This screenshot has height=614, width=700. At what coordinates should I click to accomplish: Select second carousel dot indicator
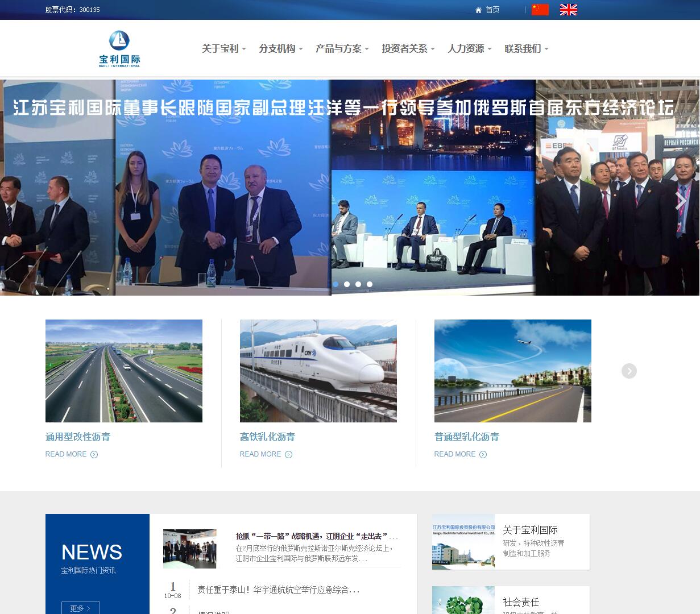pos(347,284)
